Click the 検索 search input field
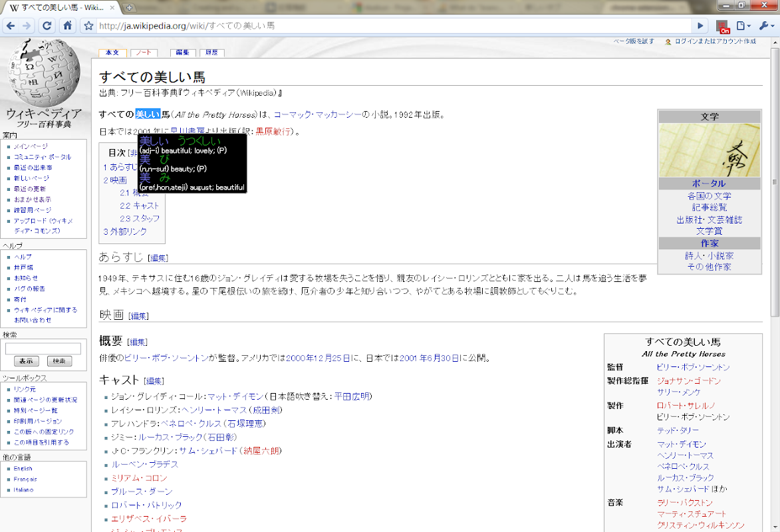Screen dimensions: 780x532 (x=45, y=348)
